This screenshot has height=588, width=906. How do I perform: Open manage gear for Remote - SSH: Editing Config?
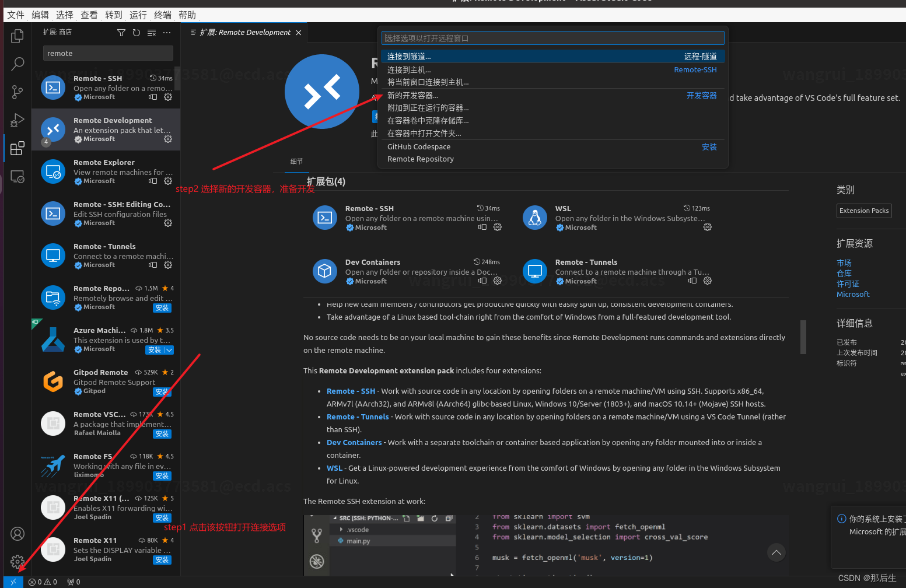[168, 223]
